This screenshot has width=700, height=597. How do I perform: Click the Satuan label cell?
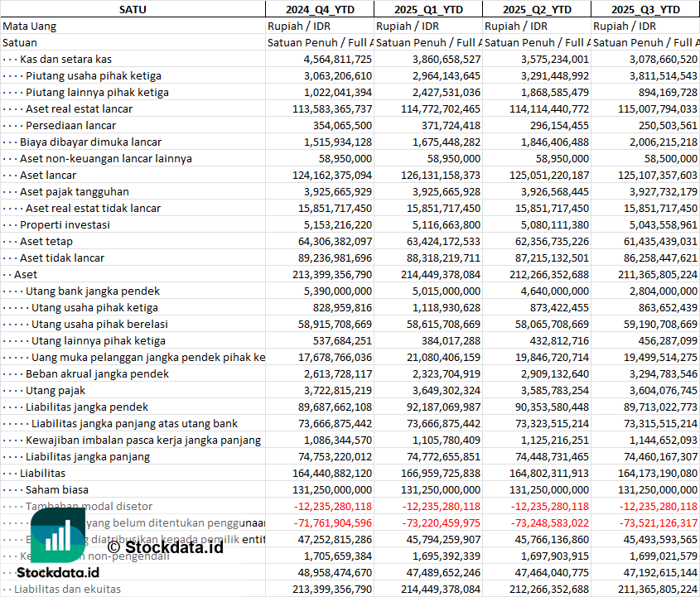coord(20,43)
